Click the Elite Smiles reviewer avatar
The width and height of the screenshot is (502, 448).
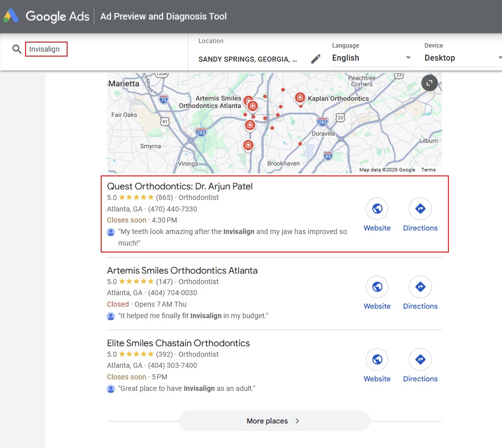(x=111, y=389)
